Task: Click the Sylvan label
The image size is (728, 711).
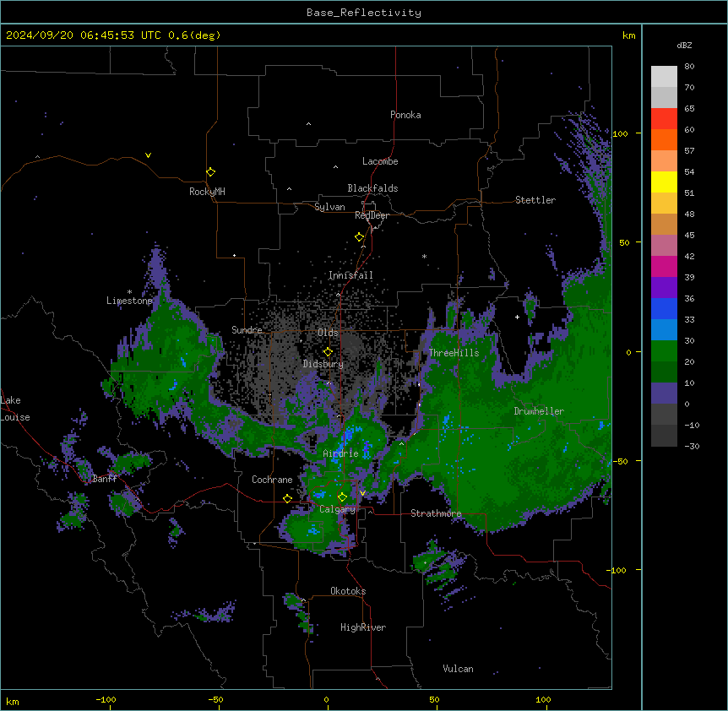Action: (329, 207)
